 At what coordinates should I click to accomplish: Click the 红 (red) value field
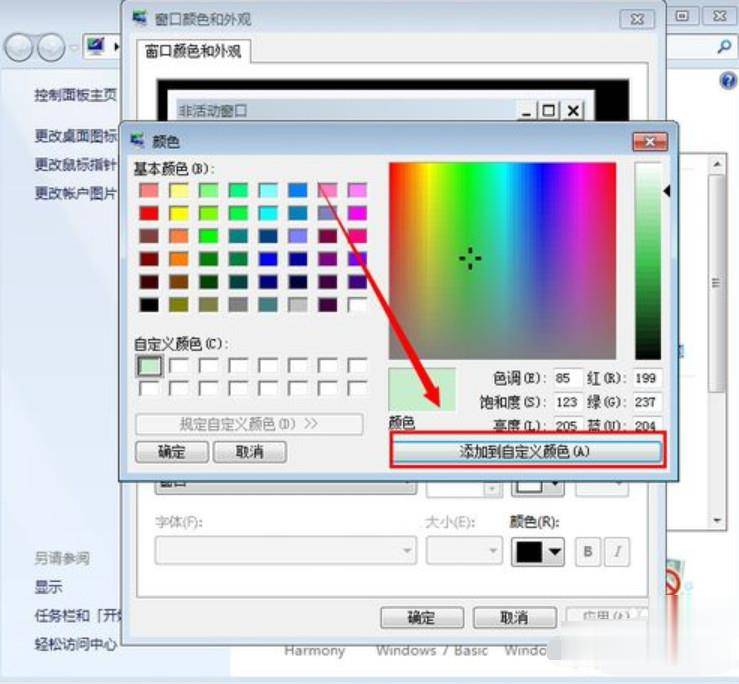click(647, 378)
